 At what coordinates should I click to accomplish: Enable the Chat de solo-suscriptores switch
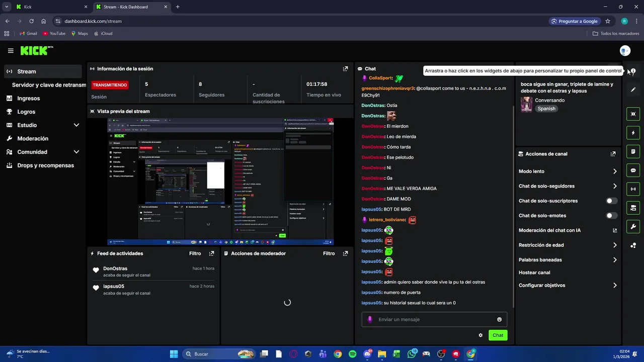pyautogui.click(x=612, y=201)
